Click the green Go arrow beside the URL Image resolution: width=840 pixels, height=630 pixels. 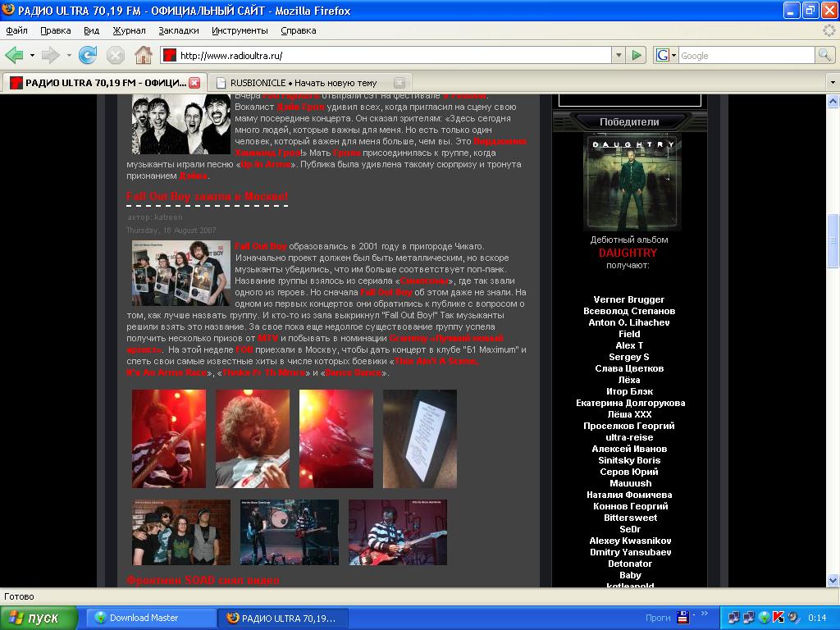pyautogui.click(x=636, y=55)
